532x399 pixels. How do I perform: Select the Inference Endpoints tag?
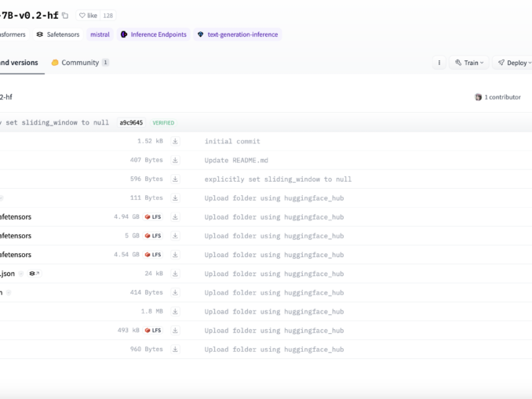point(154,34)
